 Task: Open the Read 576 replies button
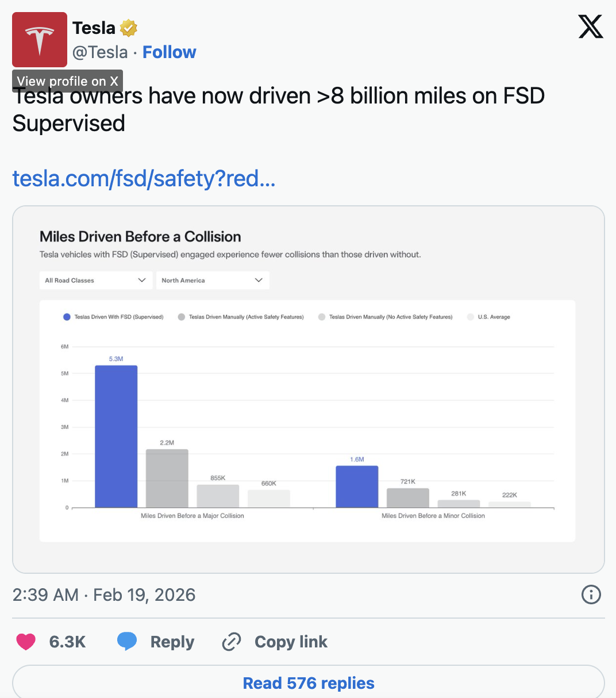pyautogui.click(x=308, y=683)
